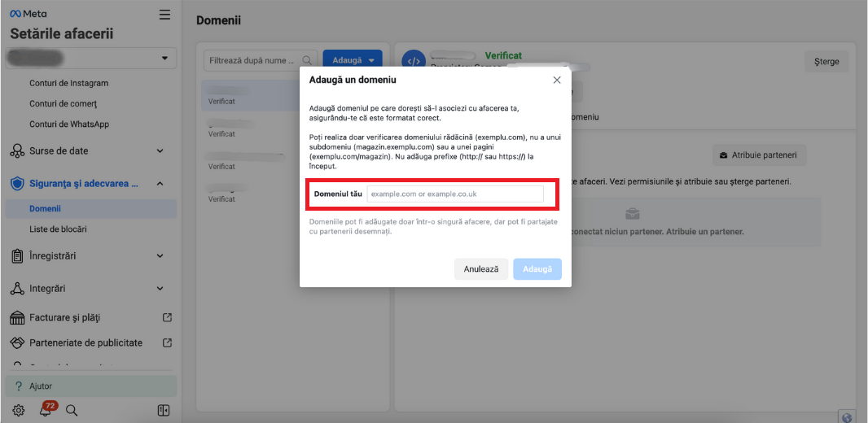Image resolution: width=868 pixels, height=423 pixels.
Task: Collapse the Siguranța și adecvarea section
Action: click(160, 184)
